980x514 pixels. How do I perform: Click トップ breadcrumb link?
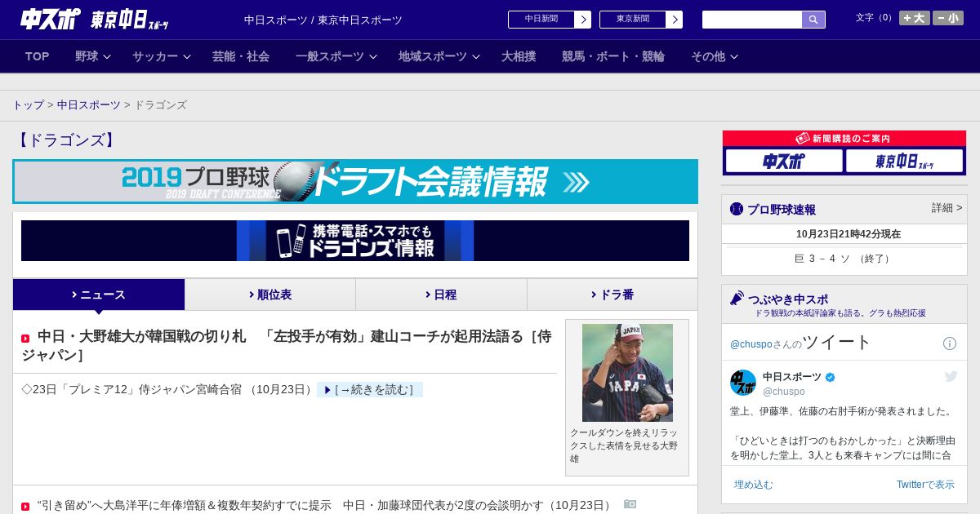28,105
